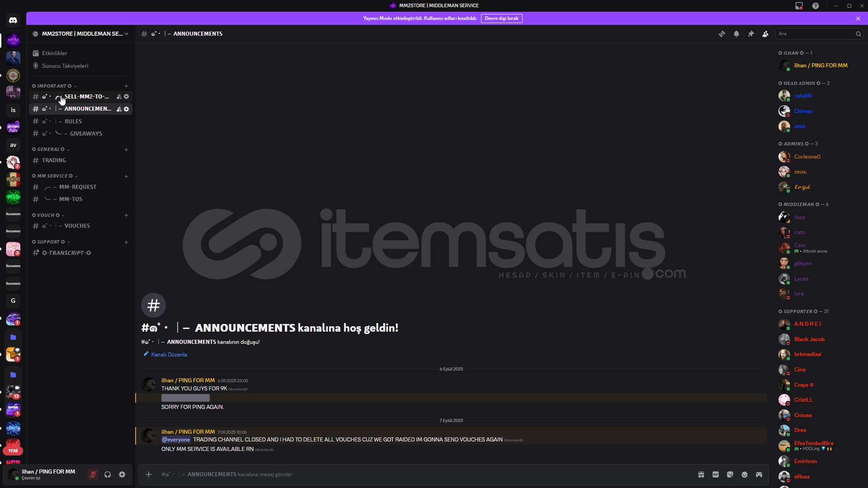
Task: Open Etkinlikler events item
Action: (80, 53)
